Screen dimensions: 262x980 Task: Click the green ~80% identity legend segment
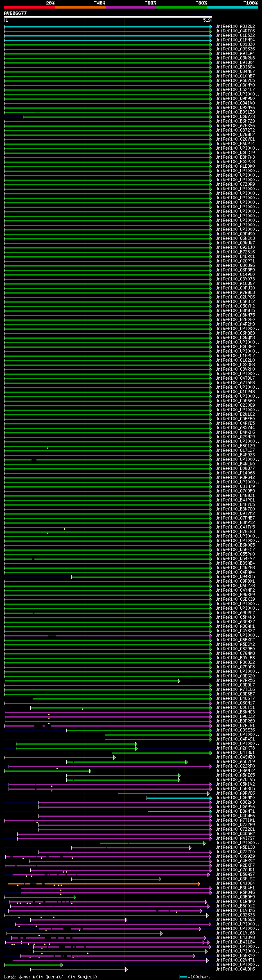coord(182,7)
